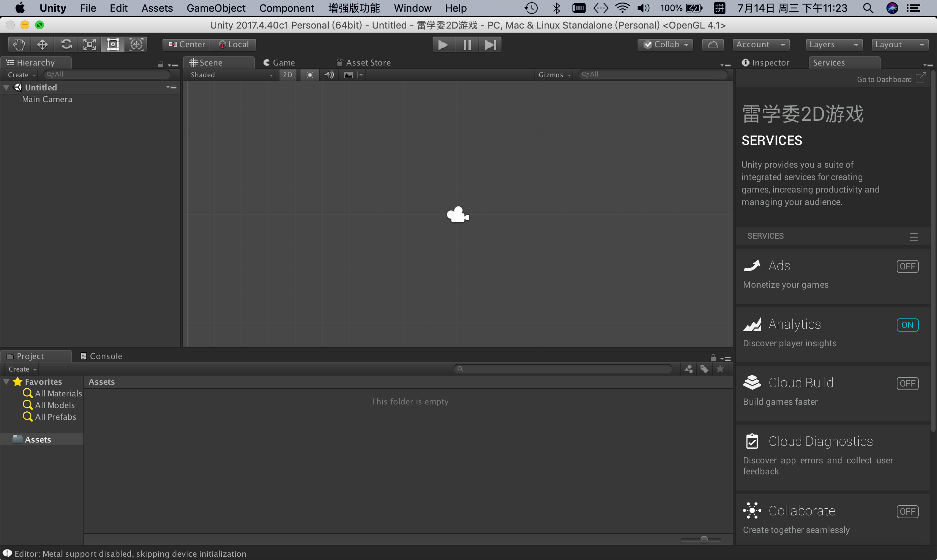The image size is (937, 560).
Task: Switch to the Console tab
Action: pyautogui.click(x=102, y=356)
